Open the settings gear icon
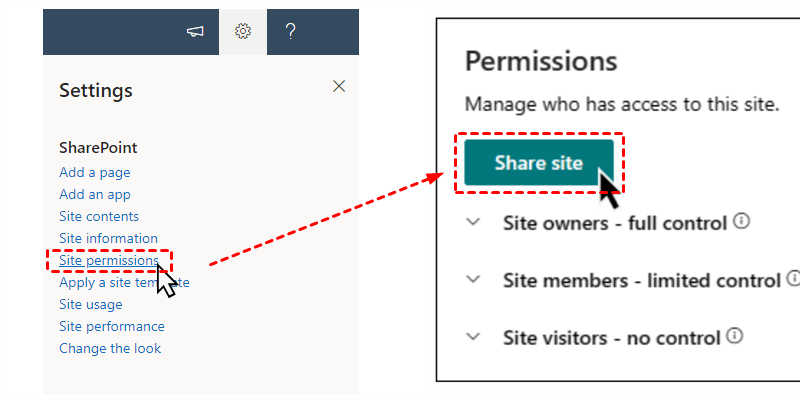 tap(242, 32)
